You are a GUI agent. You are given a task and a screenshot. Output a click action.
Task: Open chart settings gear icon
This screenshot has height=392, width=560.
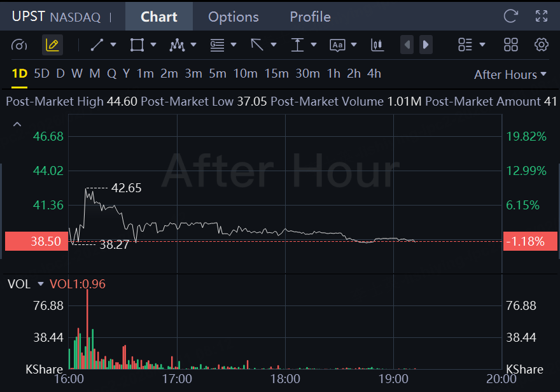[542, 45]
